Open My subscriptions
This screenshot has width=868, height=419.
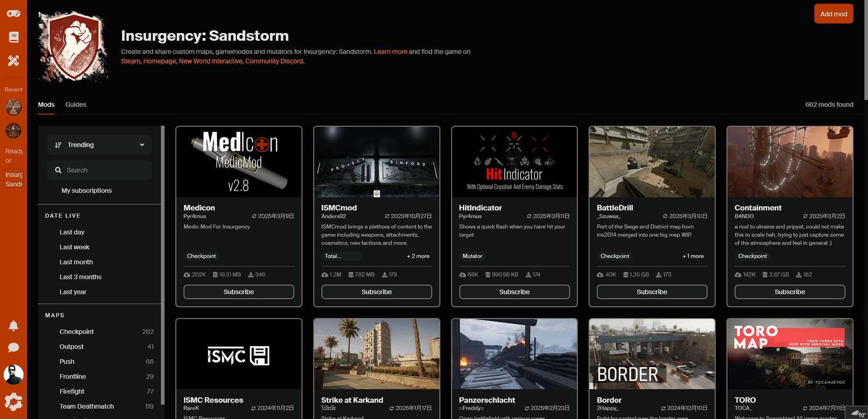(x=87, y=190)
